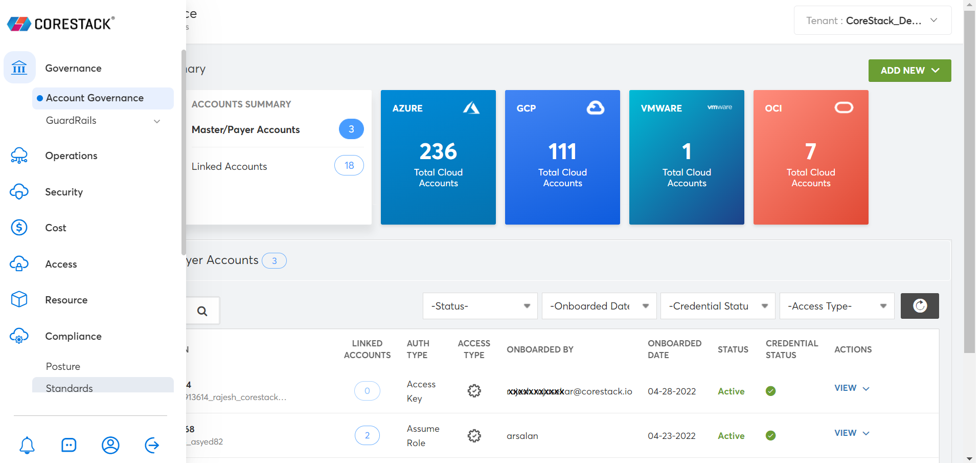Open the Compliance cloud gear icon
Viewport: 980px width, 463px height.
pos(19,336)
